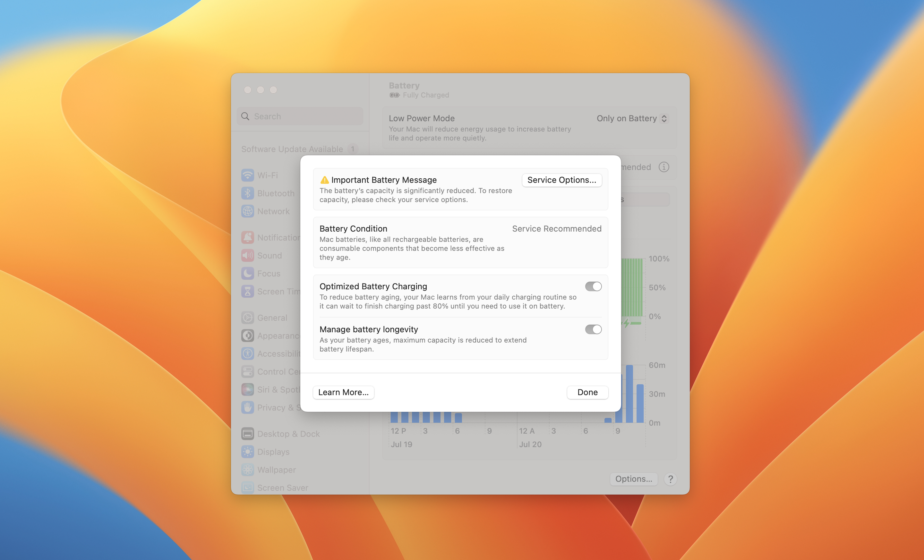Click the Service Options button
Viewport: 924px width, 560px height.
click(x=561, y=180)
